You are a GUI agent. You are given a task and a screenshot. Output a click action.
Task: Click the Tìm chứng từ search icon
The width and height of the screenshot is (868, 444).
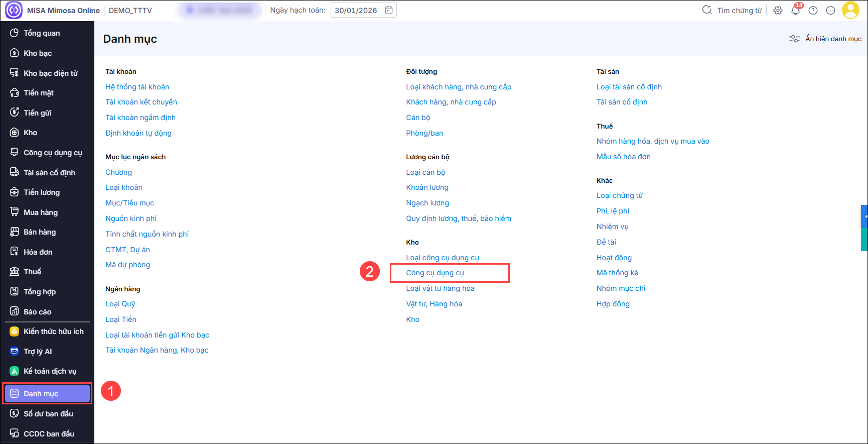[x=707, y=10]
